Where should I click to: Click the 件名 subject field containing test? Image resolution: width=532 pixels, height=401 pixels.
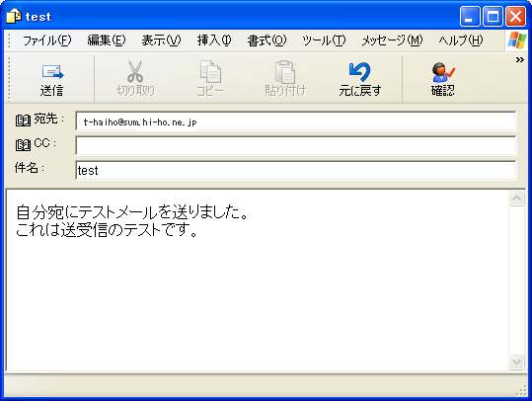point(295,170)
